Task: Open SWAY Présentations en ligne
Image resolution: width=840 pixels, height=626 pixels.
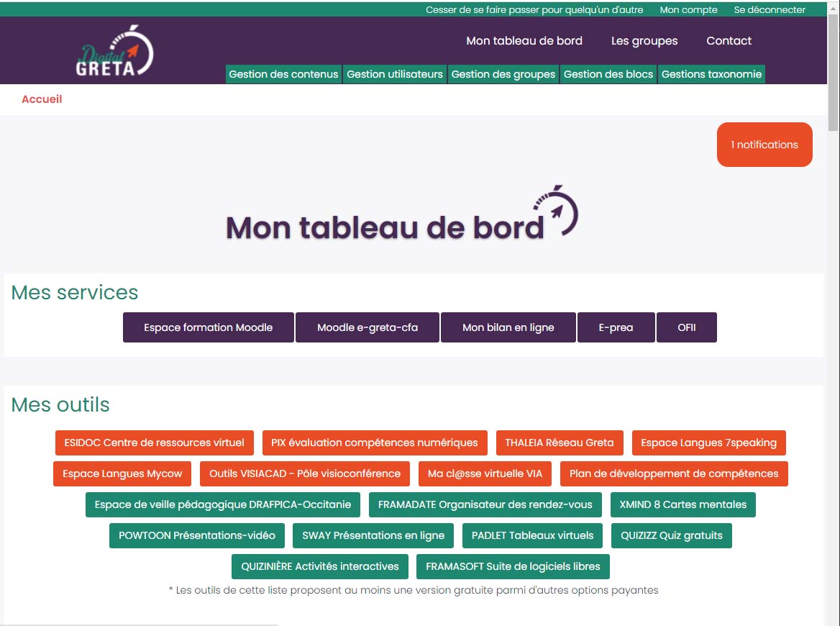Action: point(373,536)
